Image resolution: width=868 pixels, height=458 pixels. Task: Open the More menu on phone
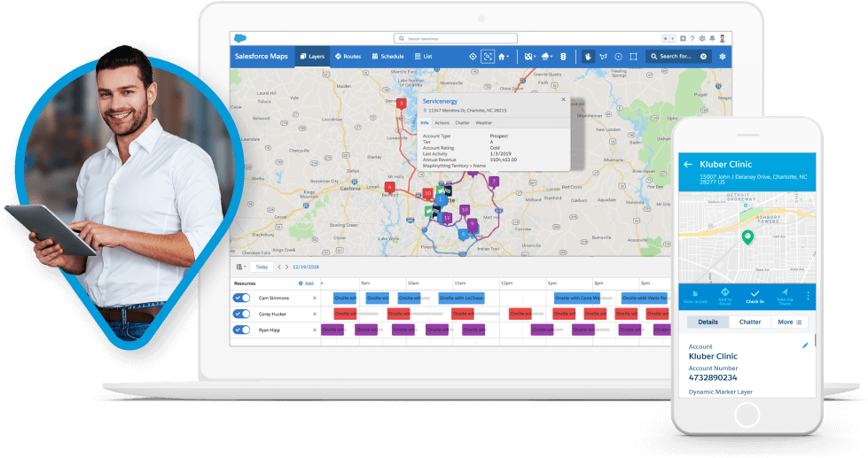pyautogui.click(x=789, y=322)
